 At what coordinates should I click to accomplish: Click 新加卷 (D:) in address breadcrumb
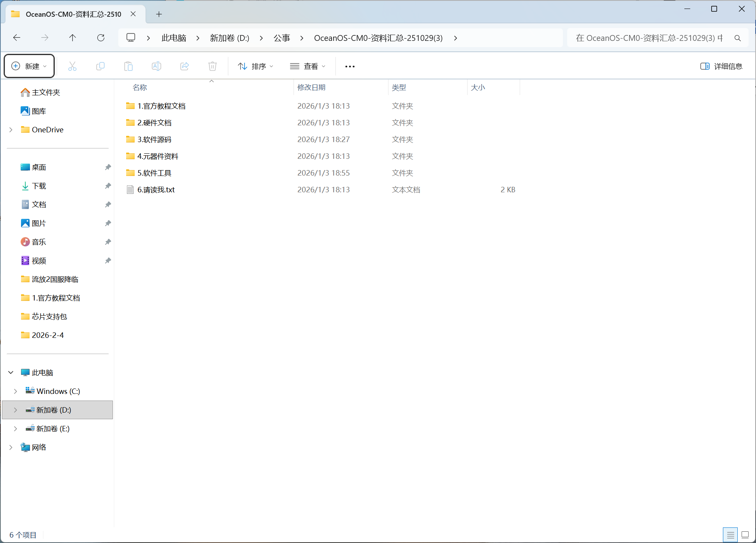(x=229, y=38)
